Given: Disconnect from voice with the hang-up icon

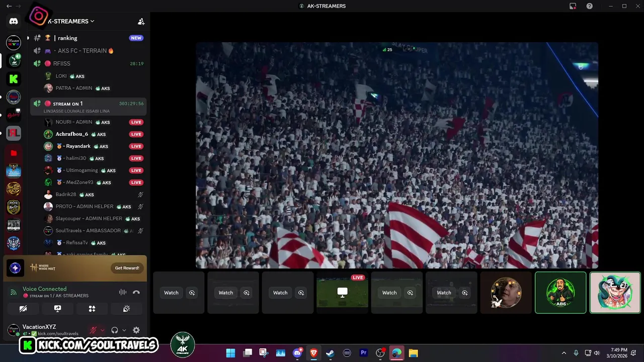Looking at the screenshot, I should click(x=136, y=292).
